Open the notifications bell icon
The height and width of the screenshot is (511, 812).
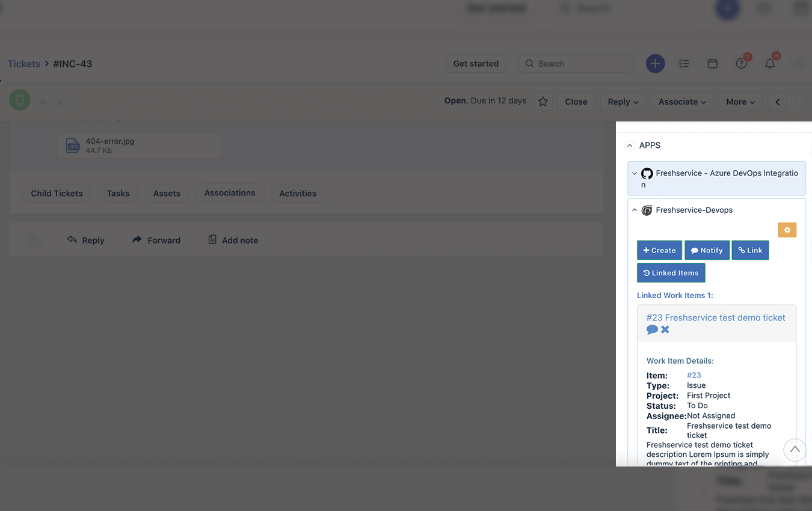(x=770, y=63)
